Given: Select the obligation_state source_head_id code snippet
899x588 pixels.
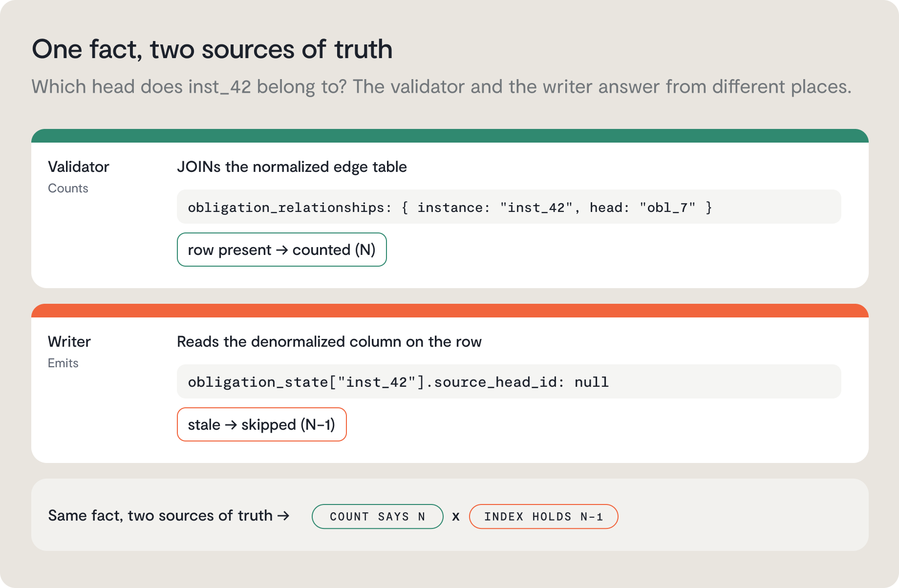Looking at the screenshot, I should pyautogui.click(x=509, y=381).
